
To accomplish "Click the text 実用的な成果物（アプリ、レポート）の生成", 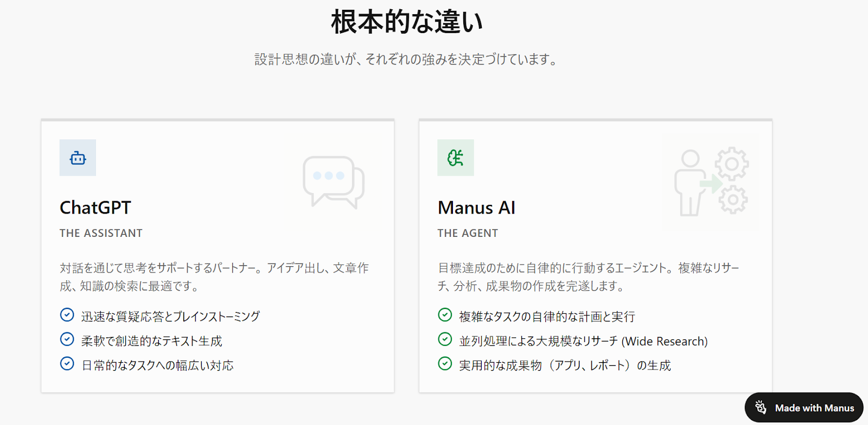I will click(x=565, y=365).
